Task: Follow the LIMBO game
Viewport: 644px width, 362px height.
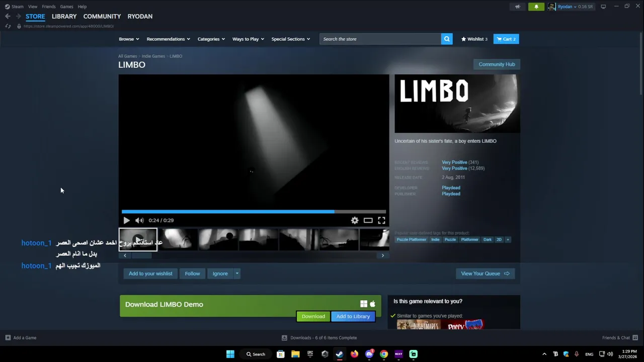Action: click(x=192, y=274)
